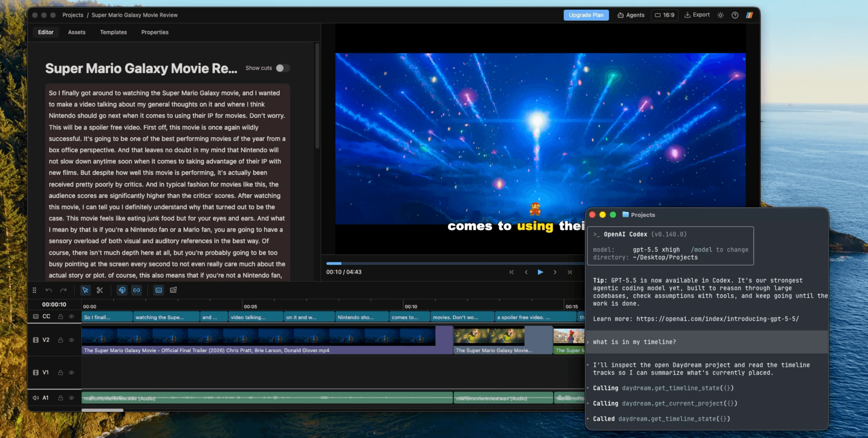This screenshot has height=438, width=868.
Task: Click the CC track caption icon
Action: pos(36,316)
